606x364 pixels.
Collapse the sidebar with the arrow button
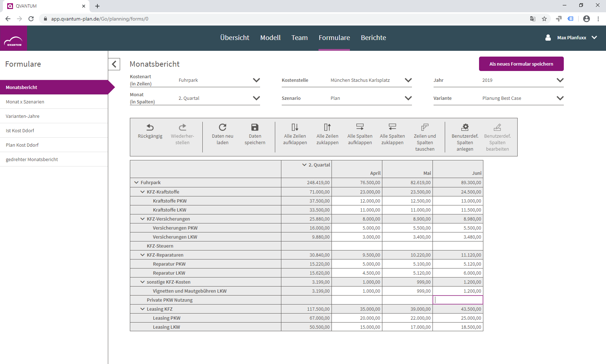click(114, 64)
